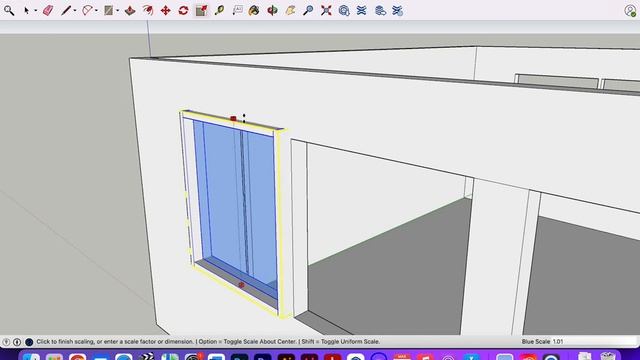Image resolution: width=640 pixels, height=360 pixels.
Task: Expand the Shapes tool dropdown arrow
Action: [x=118, y=11]
